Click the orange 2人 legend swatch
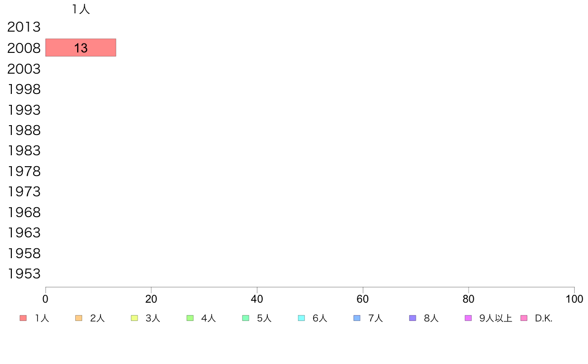Viewport: 588px width, 364px height. click(x=79, y=318)
